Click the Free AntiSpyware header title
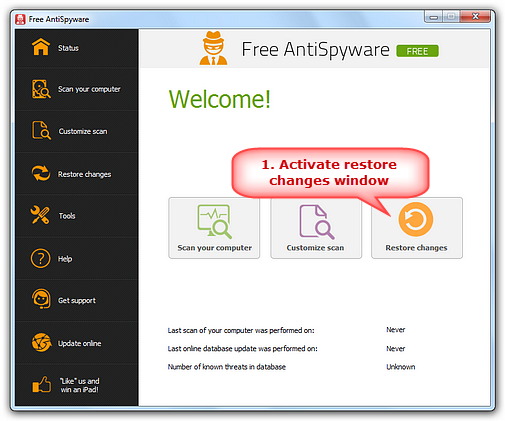This screenshot has height=421, width=505. point(315,50)
